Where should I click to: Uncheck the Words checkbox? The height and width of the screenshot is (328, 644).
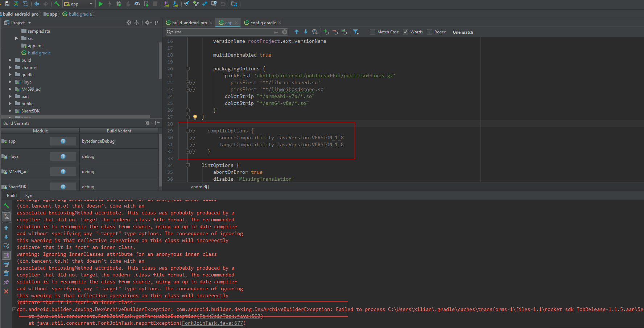tap(405, 32)
